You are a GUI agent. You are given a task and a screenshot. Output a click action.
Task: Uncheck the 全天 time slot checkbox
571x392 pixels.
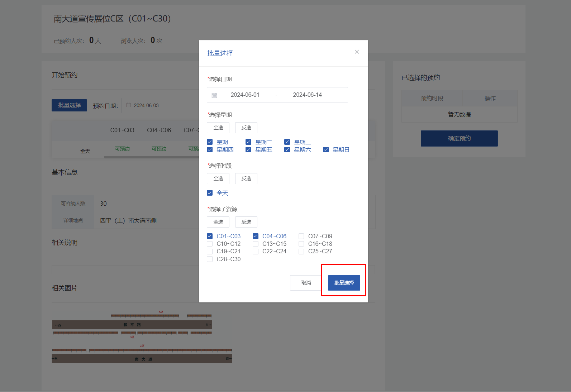tap(210, 193)
